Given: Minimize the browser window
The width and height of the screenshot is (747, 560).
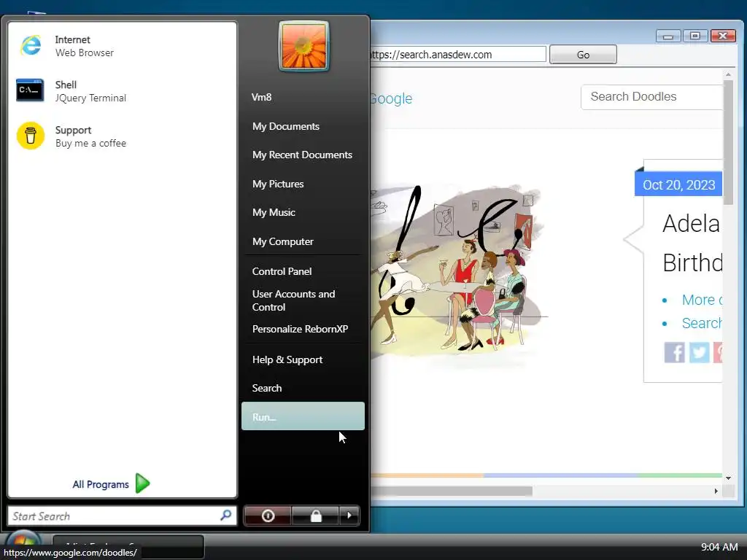Looking at the screenshot, I should 668,36.
